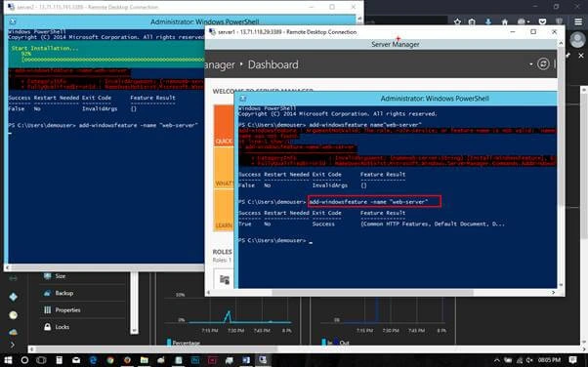This screenshot has height=367, width=588.
Task: Close the Azure portal blade with X
Action: (581, 56)
